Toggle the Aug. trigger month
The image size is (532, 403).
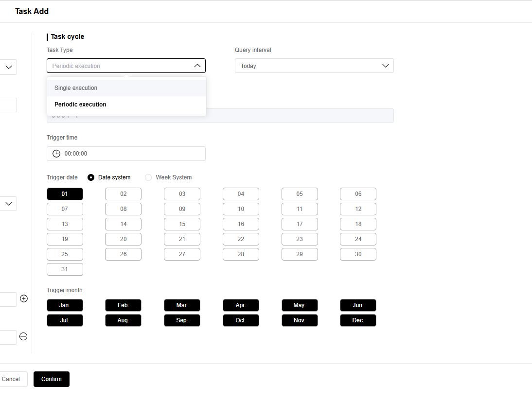[123, 320]
